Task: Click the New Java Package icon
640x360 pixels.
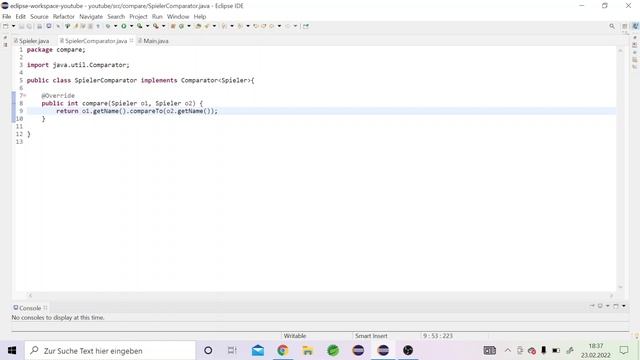Action: tap(173, 26)
